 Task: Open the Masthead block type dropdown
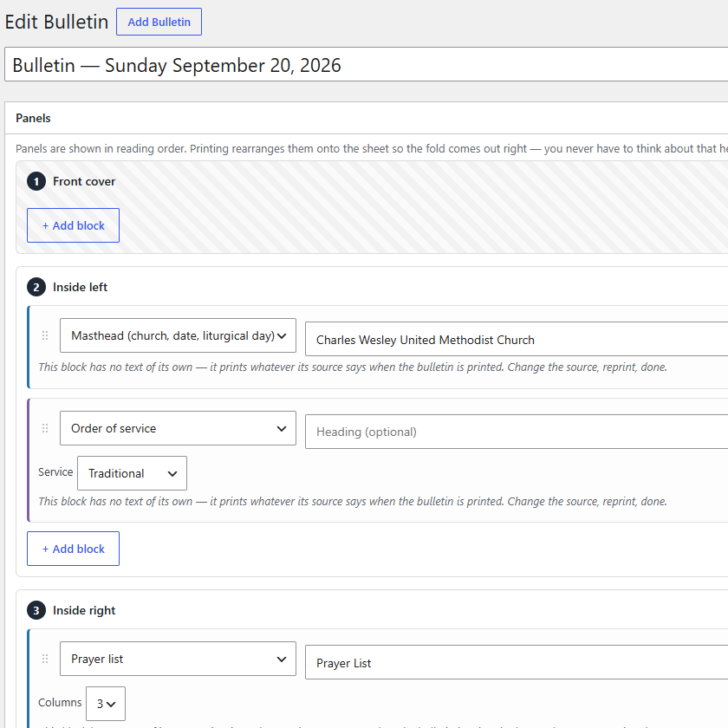178,335
